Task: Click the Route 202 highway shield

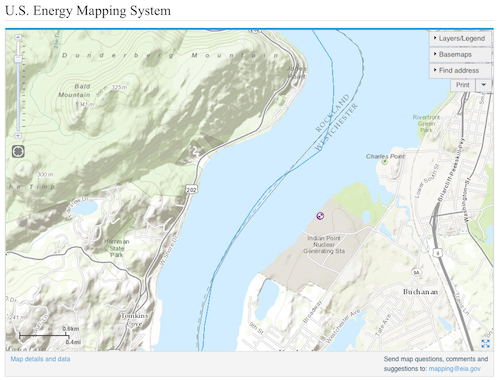Action: point(191,190)
